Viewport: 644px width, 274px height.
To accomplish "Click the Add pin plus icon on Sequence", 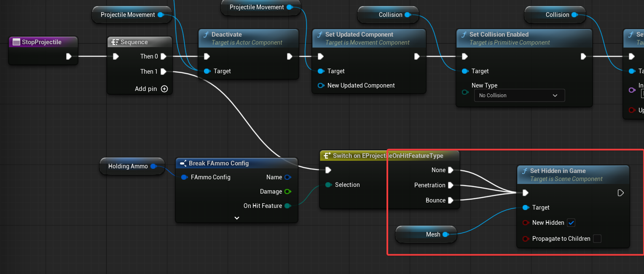I will (x=164, y=89).
